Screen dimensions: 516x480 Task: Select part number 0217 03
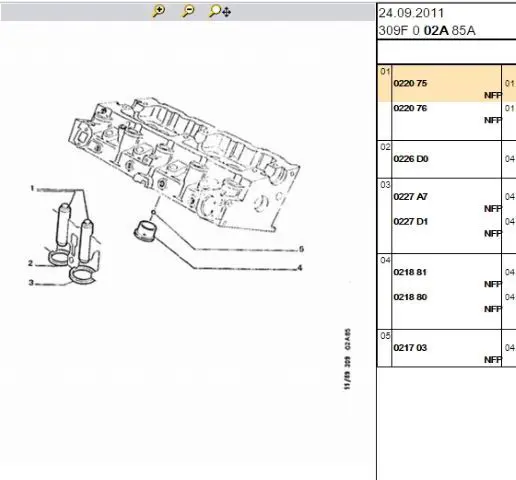click(x=410, y=348)
